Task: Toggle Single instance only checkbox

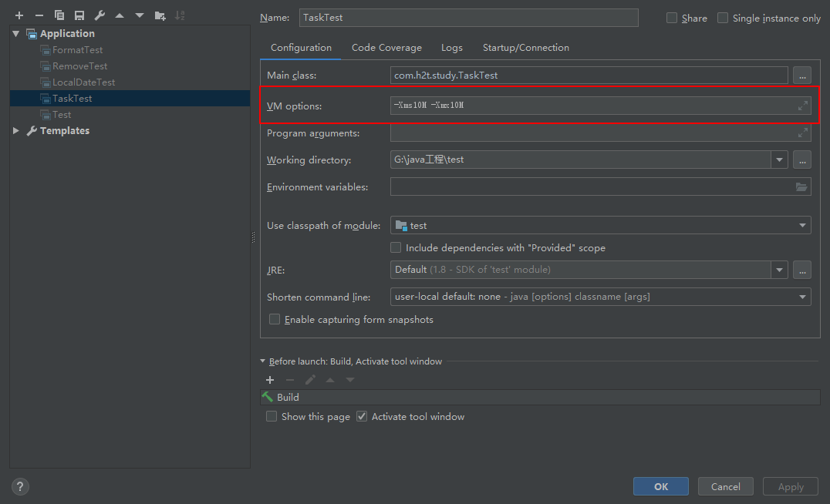Action: [x=723, y=18]
